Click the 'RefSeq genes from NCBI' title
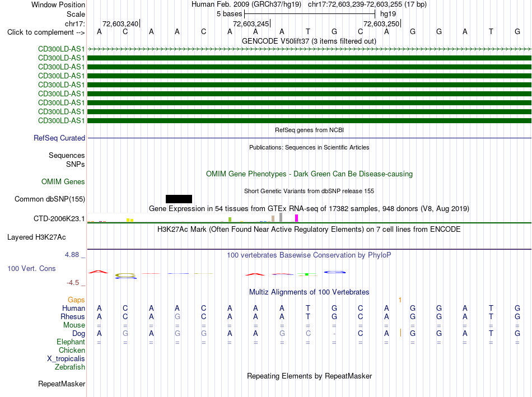Viewport: 532px width, 397px height. tap(309, 130)
